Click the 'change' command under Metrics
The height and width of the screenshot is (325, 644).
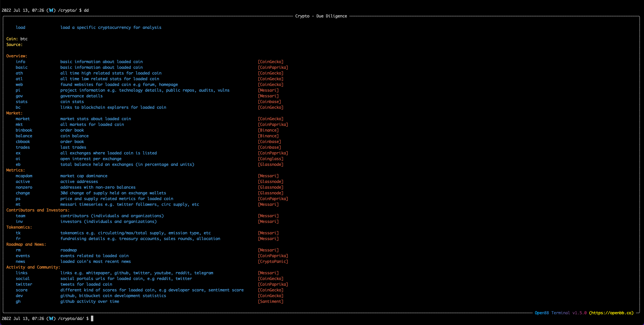[x=23, y=193]
